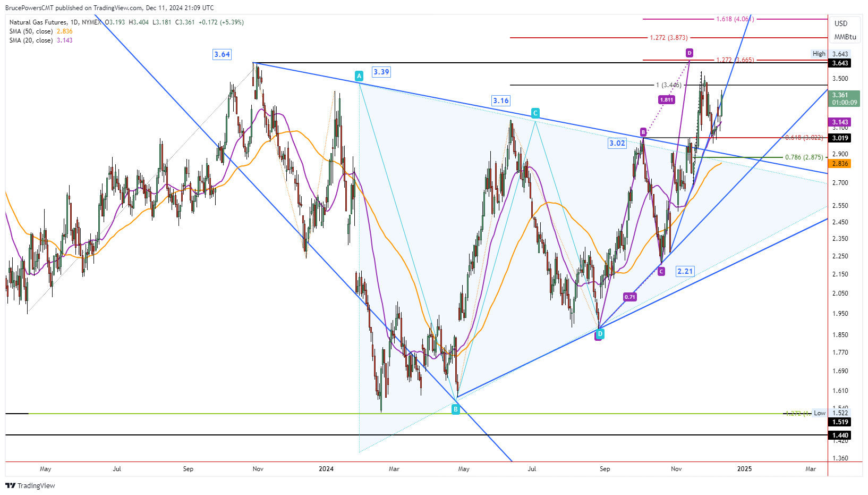Viewport: 868px width, 495px height.
Task: Click the 3.02 price annotation box
Action: pyautogui.click(x=617, y=143)
